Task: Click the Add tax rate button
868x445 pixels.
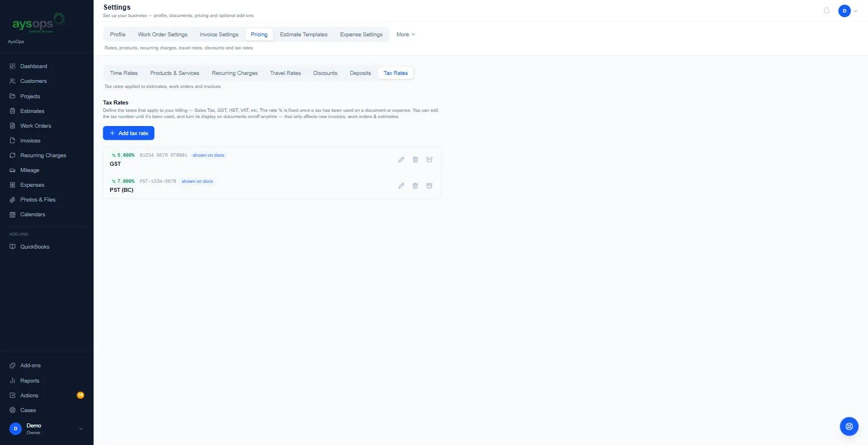Action: tap(128, 133)
